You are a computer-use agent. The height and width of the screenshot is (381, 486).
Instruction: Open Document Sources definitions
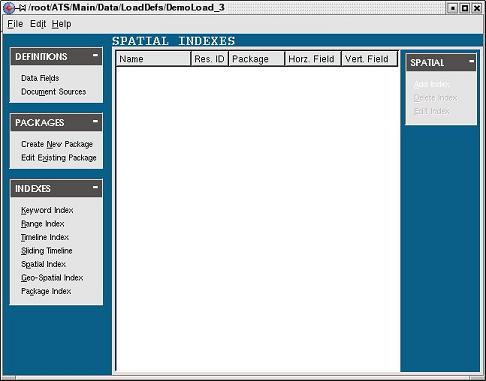point(54,92)
